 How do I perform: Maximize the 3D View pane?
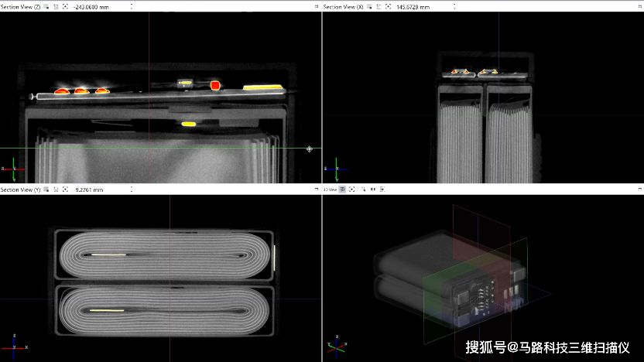[640, 190]
